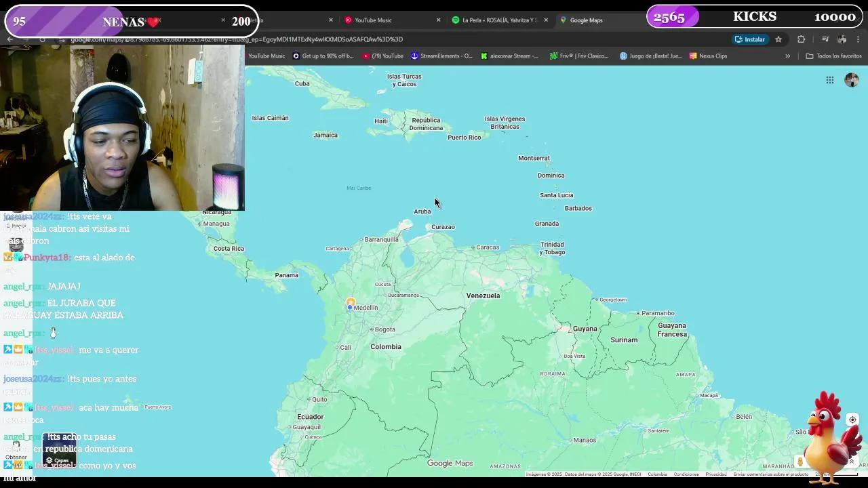Select the Caracas city label
Screen dimensions: 868x488
click(488, 247)
